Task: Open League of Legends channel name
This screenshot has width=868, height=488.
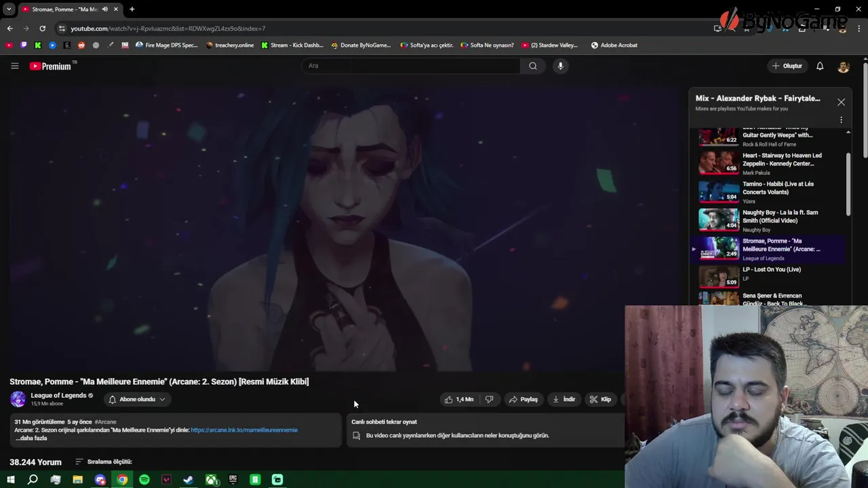Action: 58,395
